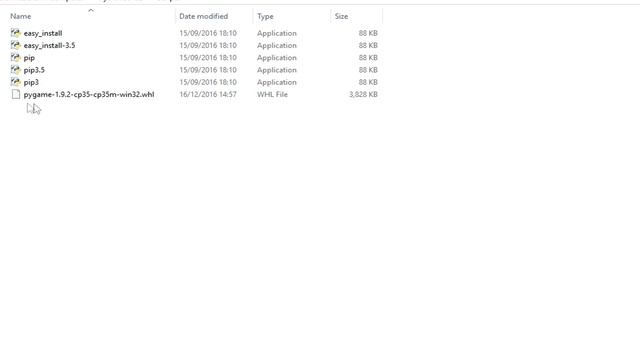
Task: Click date modified cell of easy_install row
Action: click(208, 33)
